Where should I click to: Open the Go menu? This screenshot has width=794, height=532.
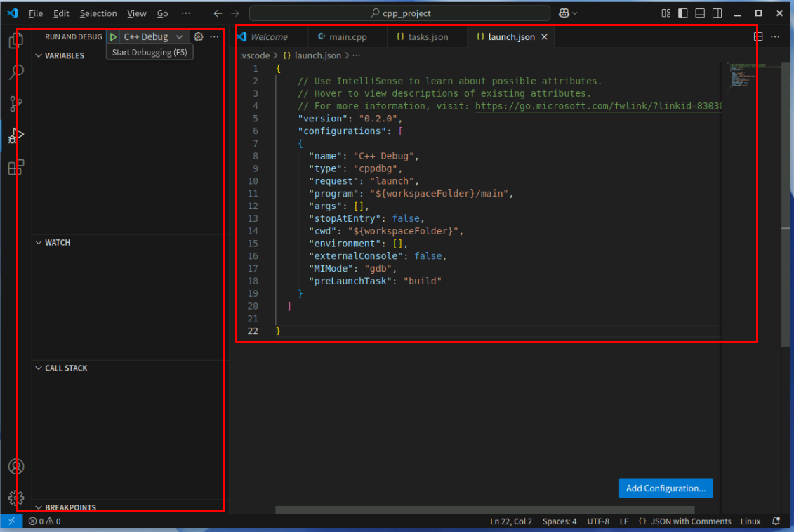(163, 13)
